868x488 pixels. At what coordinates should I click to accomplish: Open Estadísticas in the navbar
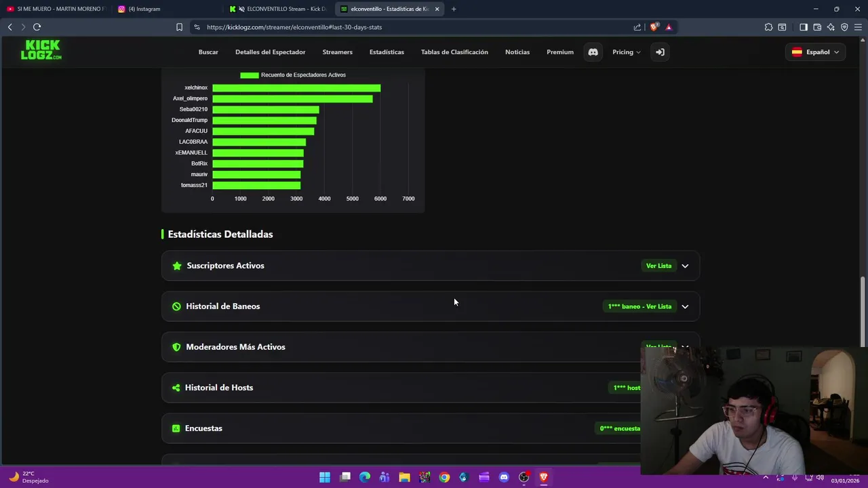click(x=387, y=52)
